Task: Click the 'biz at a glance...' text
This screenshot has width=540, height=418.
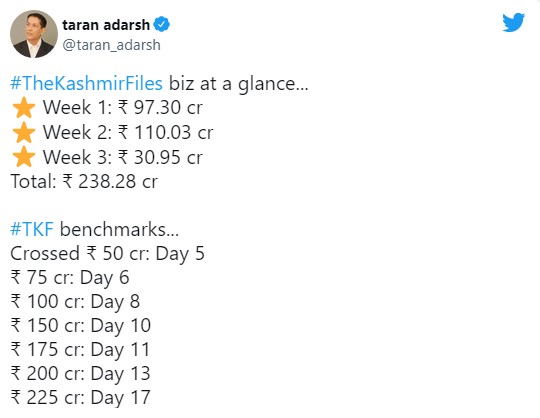Action: point(239,84)
